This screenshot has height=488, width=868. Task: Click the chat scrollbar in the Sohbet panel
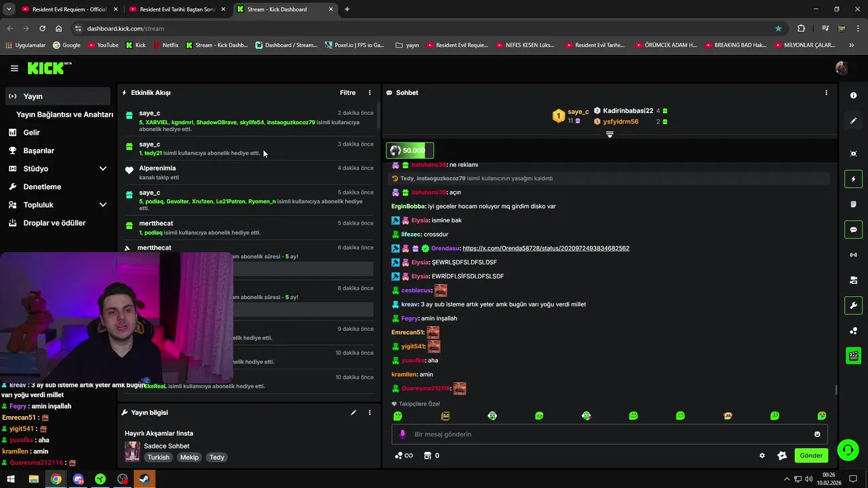click(x=836, y=390)
